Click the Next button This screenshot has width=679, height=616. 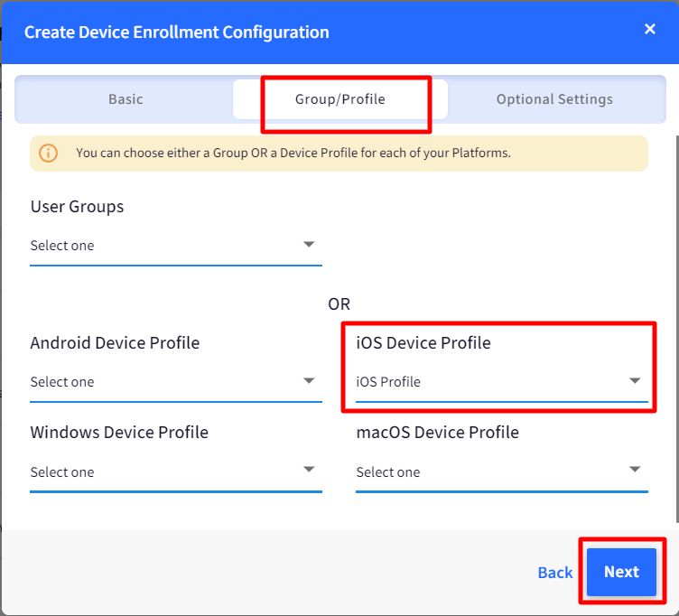(621, 572)
